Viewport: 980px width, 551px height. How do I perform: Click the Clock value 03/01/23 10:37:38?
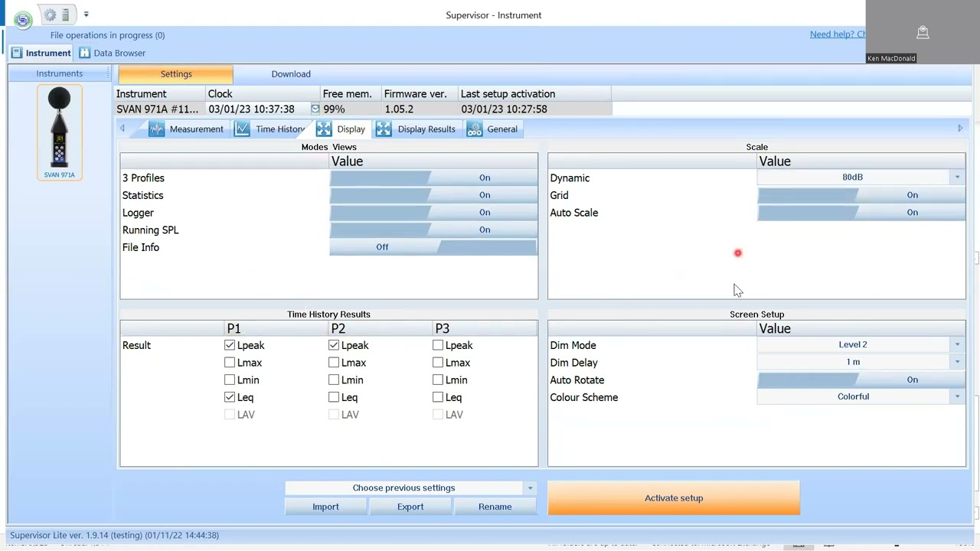252,109
